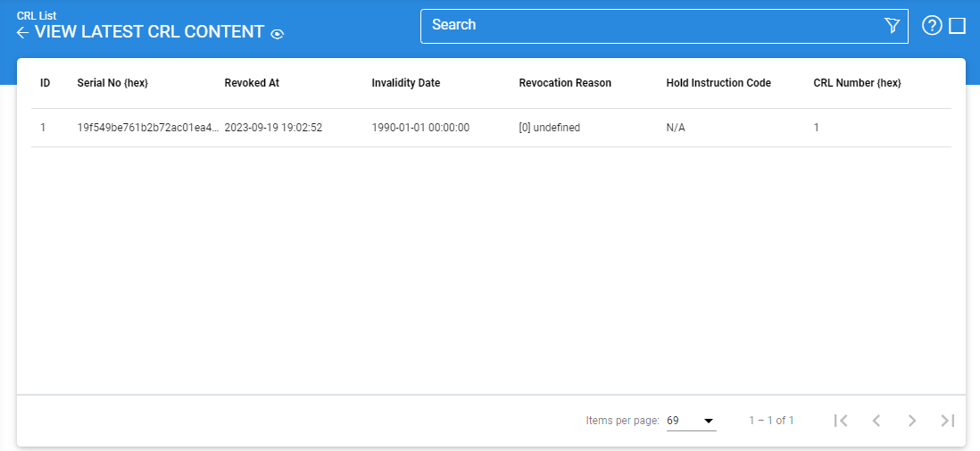Open the help question mark icon
Screen dimensions: 980x451
[x=932, y=26]
